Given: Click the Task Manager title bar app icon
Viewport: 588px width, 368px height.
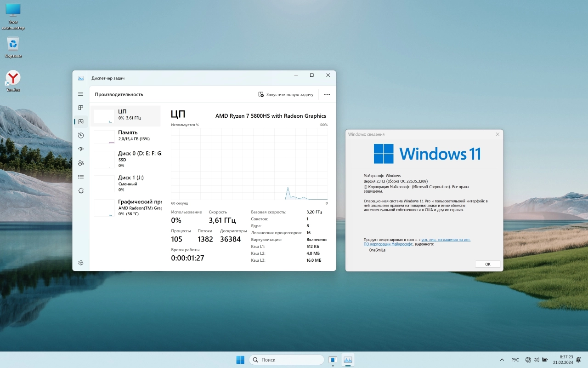Looking at the screenshot, I should 81,78.
